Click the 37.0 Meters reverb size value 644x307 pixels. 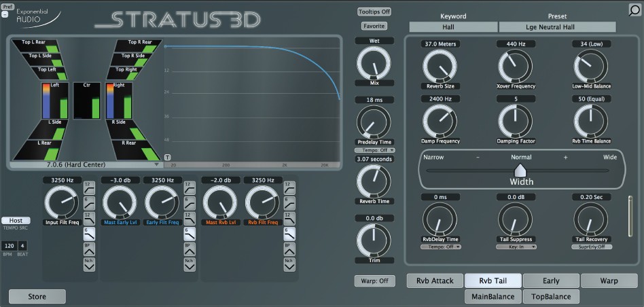point(440,44)
